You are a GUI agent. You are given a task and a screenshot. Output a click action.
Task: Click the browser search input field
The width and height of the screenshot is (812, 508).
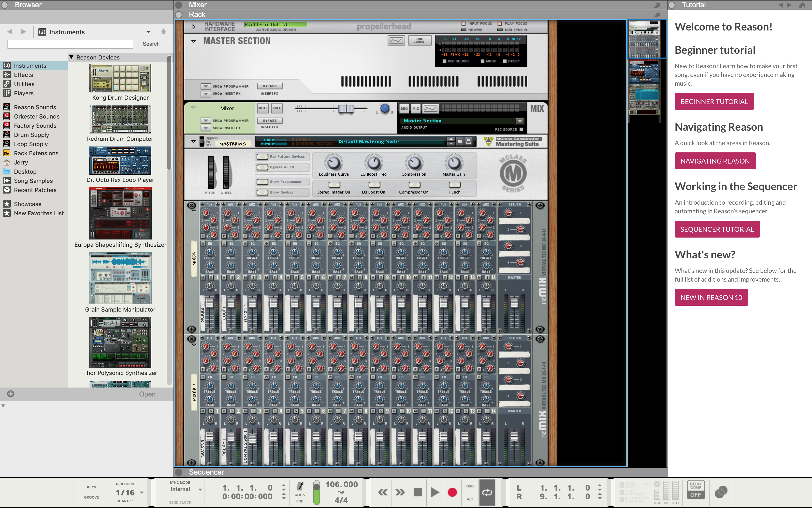pyautogui.click(x=70, y=44)
